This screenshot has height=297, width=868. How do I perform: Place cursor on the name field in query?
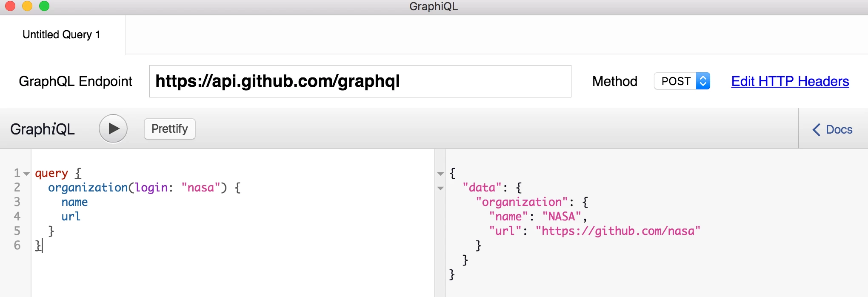pyautogui.click(x=74, y=202)
